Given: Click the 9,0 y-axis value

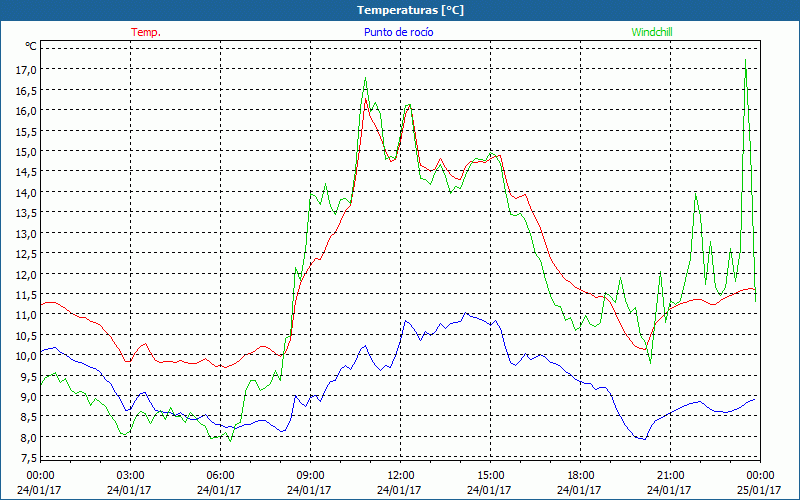Looking at the screenshot, I should pos(29,396).
